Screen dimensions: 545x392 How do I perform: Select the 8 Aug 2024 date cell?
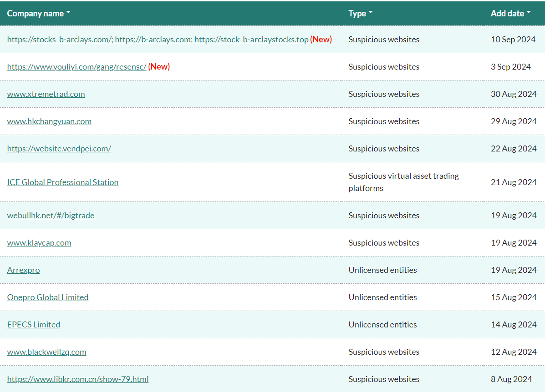(x=511, y=379)
